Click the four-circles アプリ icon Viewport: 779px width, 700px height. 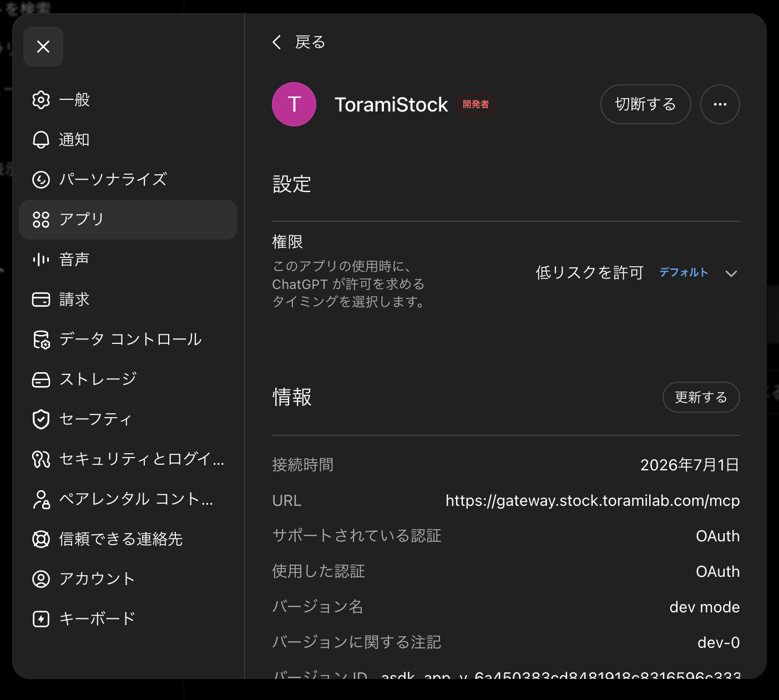click(x=41, y=220)
